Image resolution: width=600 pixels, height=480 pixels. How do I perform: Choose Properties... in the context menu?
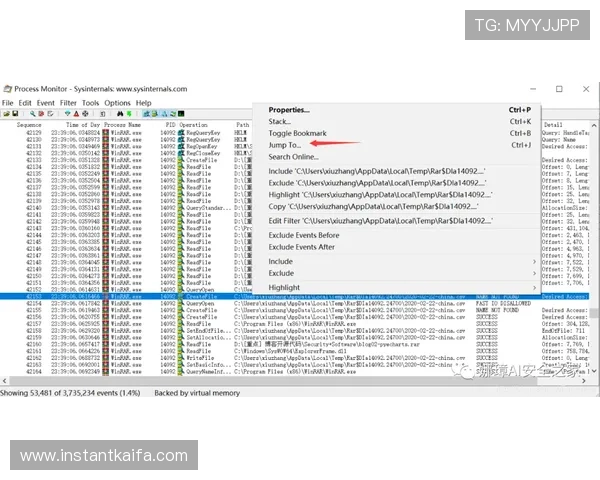[x=396, y=110]
